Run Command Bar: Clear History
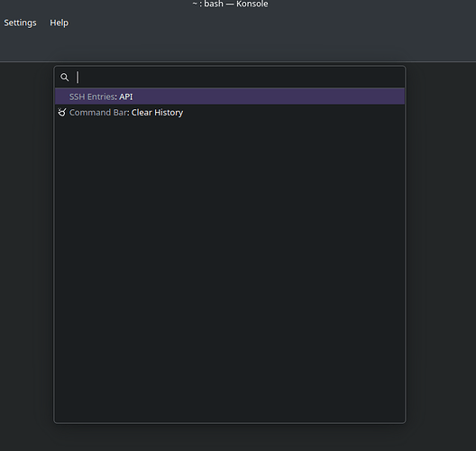 click(230, 113)
